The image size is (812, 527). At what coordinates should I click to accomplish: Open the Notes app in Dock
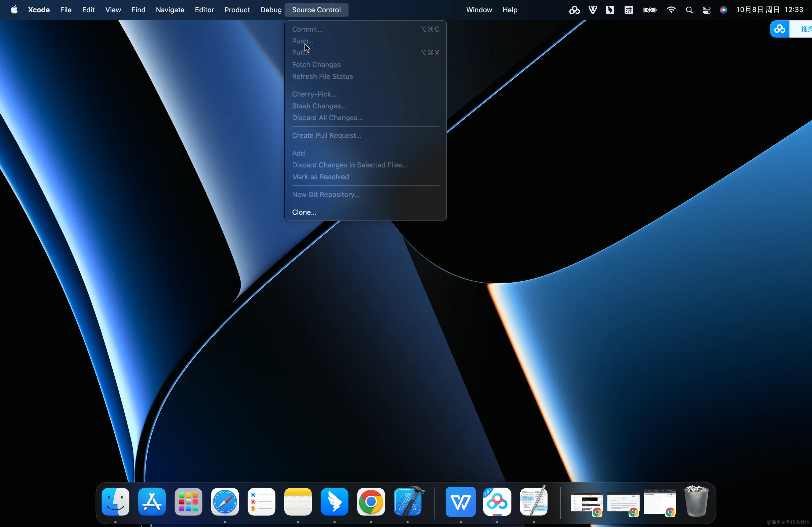298,502
